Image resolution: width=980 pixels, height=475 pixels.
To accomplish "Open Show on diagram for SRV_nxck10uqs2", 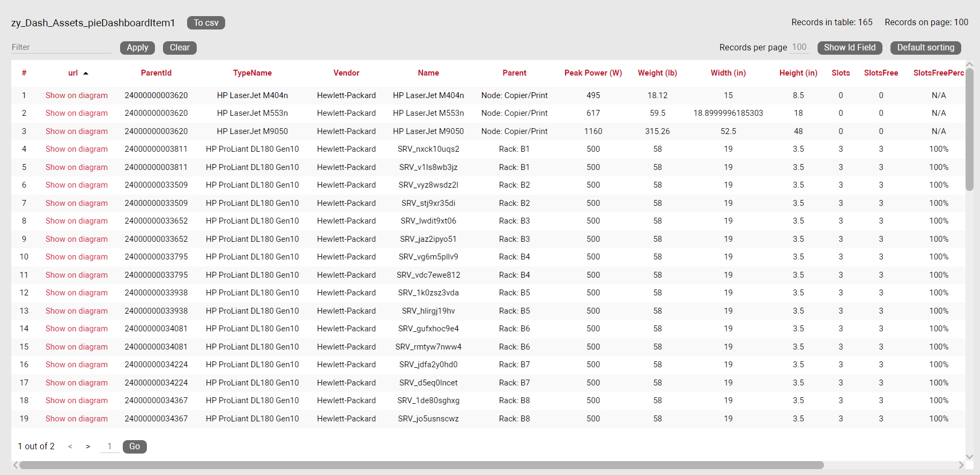I will (x=77, y=149).
